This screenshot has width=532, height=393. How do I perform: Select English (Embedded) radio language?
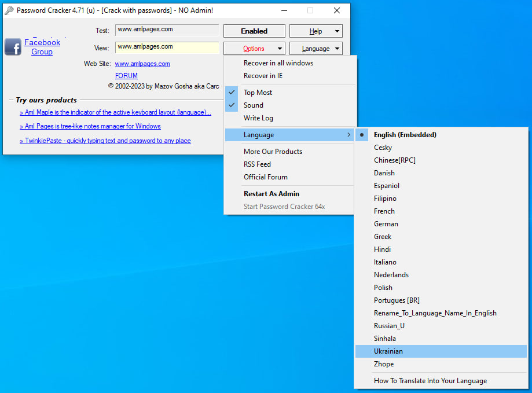point(441,135)
